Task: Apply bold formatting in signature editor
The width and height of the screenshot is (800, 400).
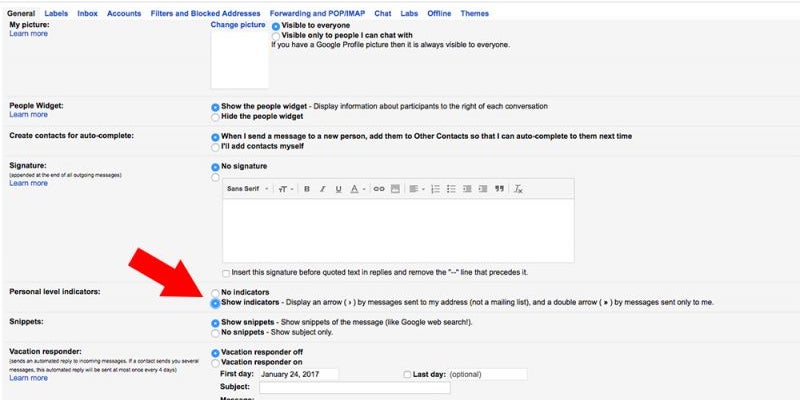Action: point(307,189)
